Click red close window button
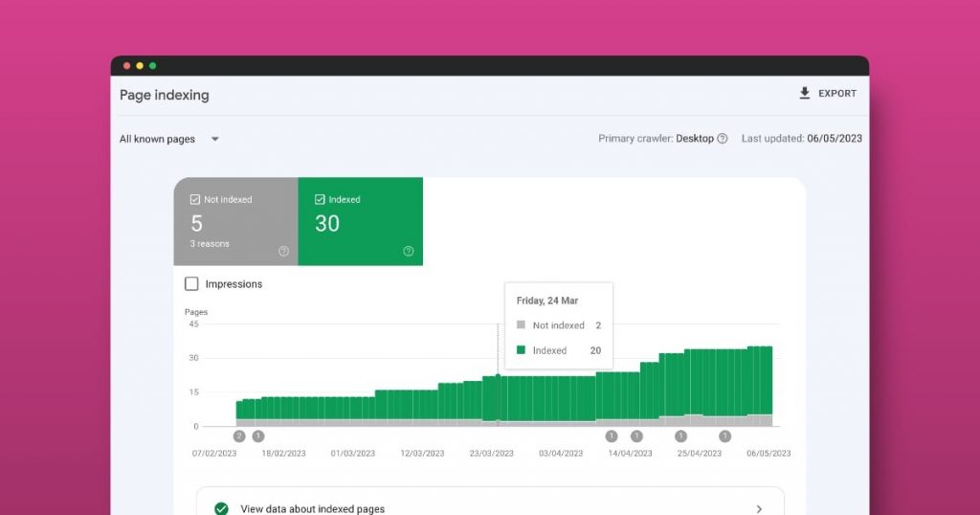 (x=127, y=66)
